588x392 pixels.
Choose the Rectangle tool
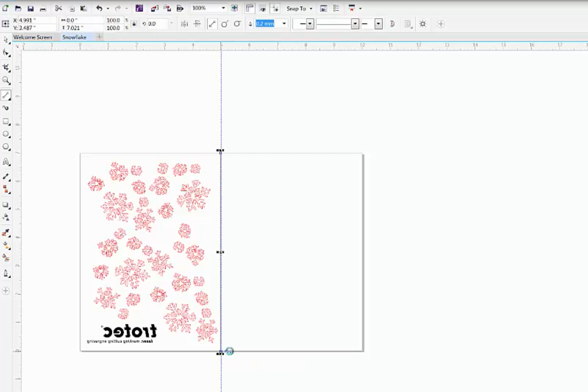(6, 121)
